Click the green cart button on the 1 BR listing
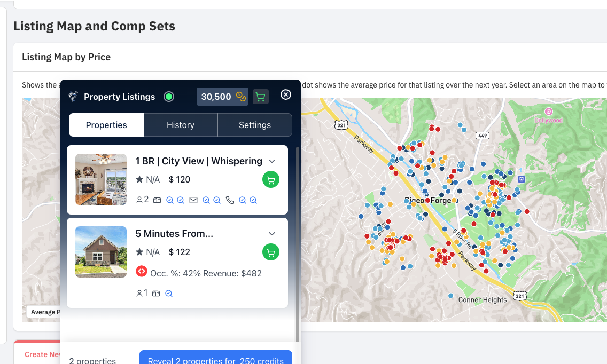This screenshot has height=364, width=607. [271, 179]
